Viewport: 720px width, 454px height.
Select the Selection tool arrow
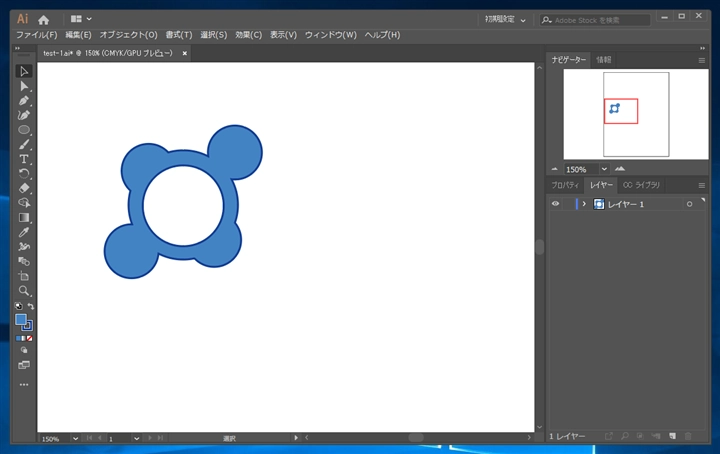pos(24,71)
